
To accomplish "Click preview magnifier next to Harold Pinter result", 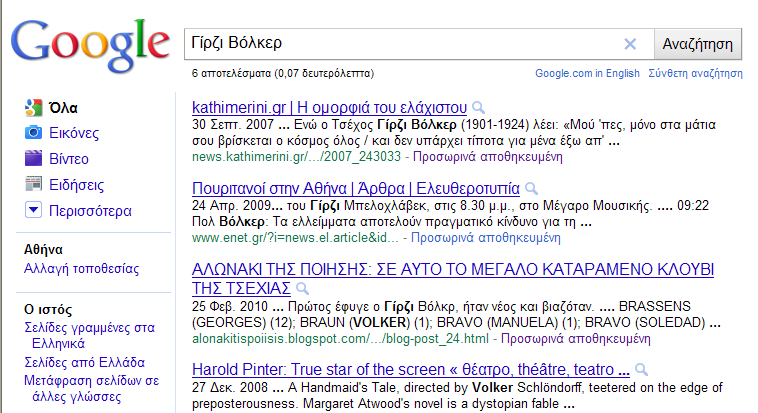I will tap(641, 370).
